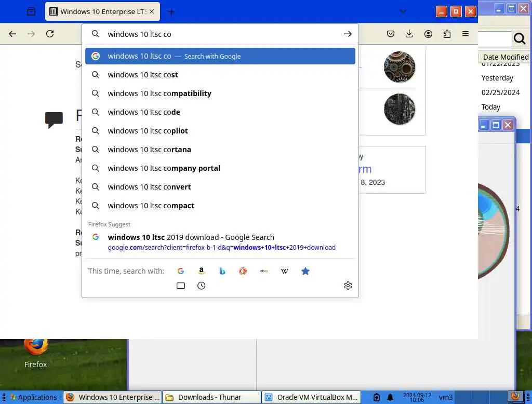Screen dimensions: 532x404
Task: Click the Date Modified column header
Action: [505, 57]
